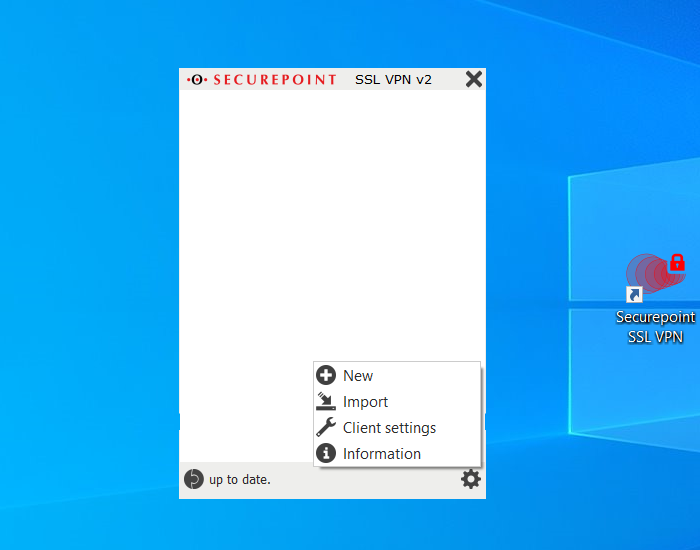Viewport: 700px width, 550px height.
Task: Close the SSL VPN v2 window
Action: (474, 80)
